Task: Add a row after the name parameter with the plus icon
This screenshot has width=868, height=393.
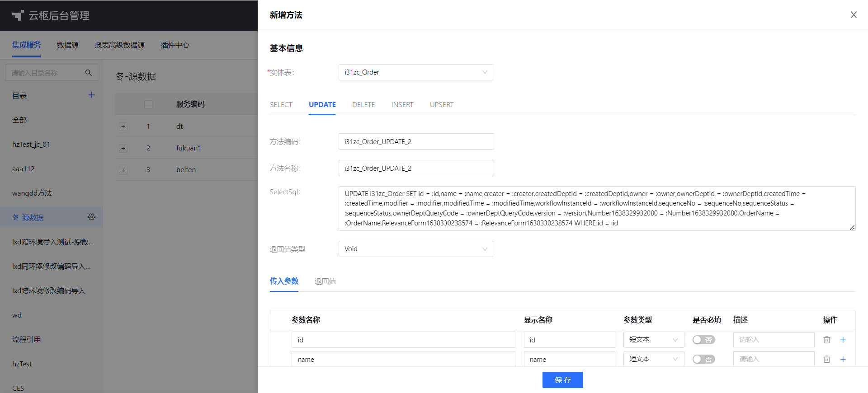Action: coord(843,359)
